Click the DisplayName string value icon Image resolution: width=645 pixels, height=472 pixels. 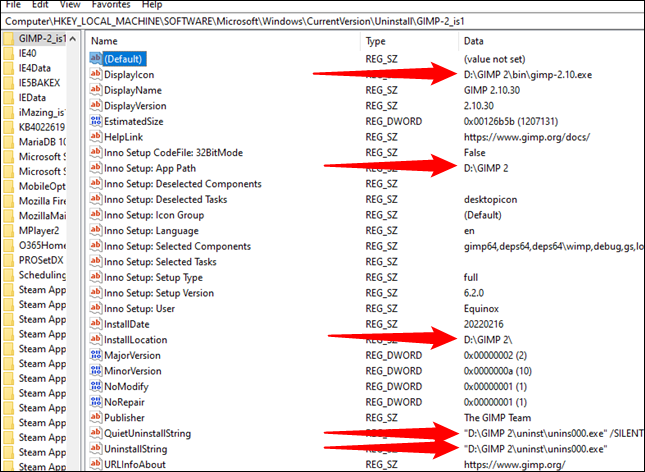click(95, 90)
